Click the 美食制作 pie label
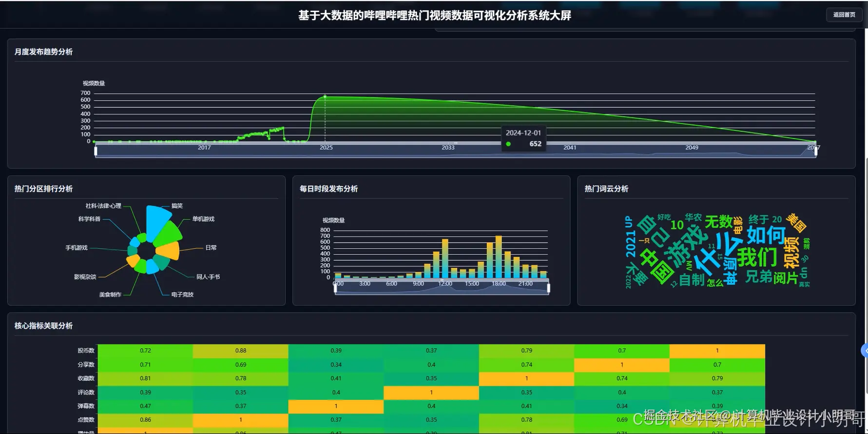868x434 pixels. pos(110,295)
